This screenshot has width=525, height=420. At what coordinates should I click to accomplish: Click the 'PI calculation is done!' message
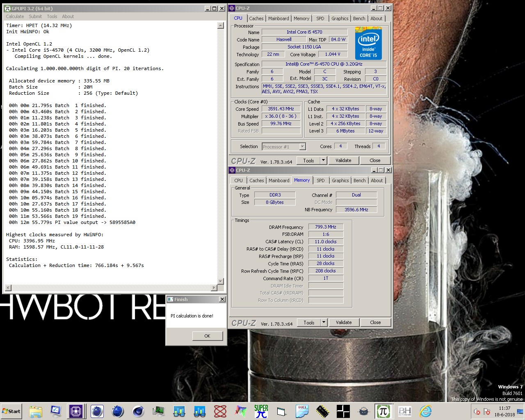[x=192, y=316]
